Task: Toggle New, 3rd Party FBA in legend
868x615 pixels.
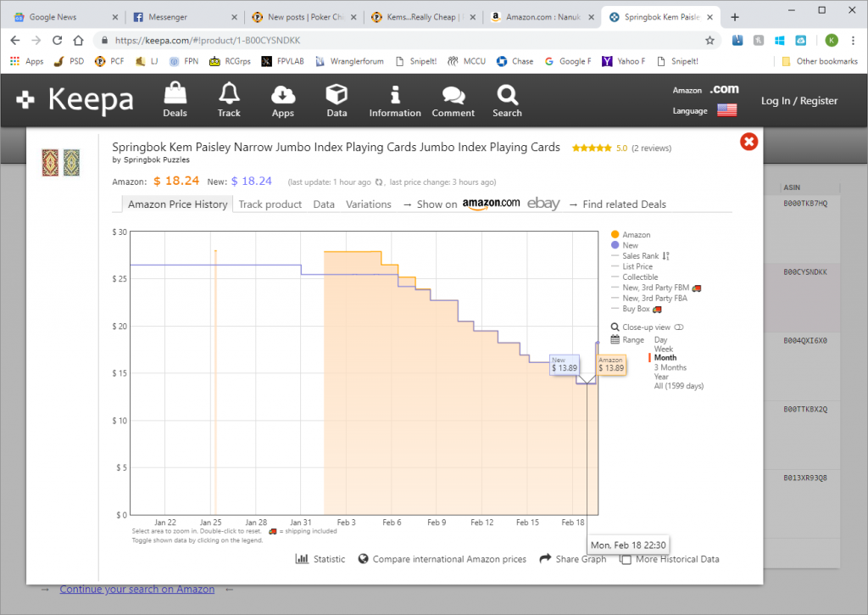Action: 648,298
